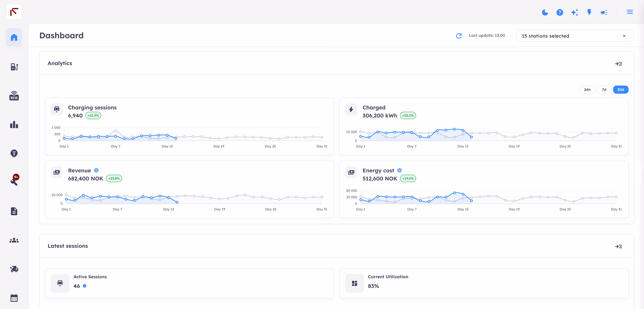The width and height of the screenshot is (644, 309).
Task: Open the users group sidebar icon
Action: click(x=14, y=240)
